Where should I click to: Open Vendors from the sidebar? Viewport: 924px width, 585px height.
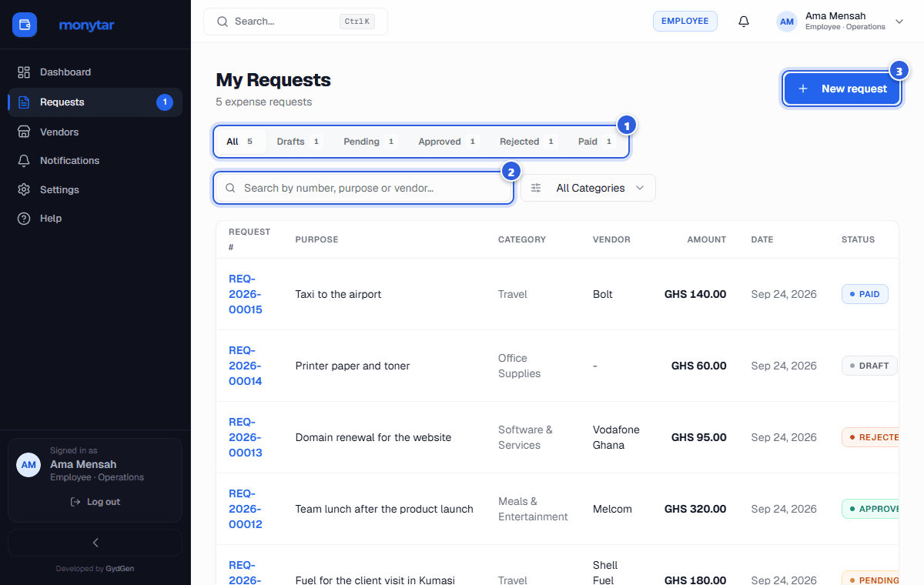pyautogui.click(x=95, y=132)
